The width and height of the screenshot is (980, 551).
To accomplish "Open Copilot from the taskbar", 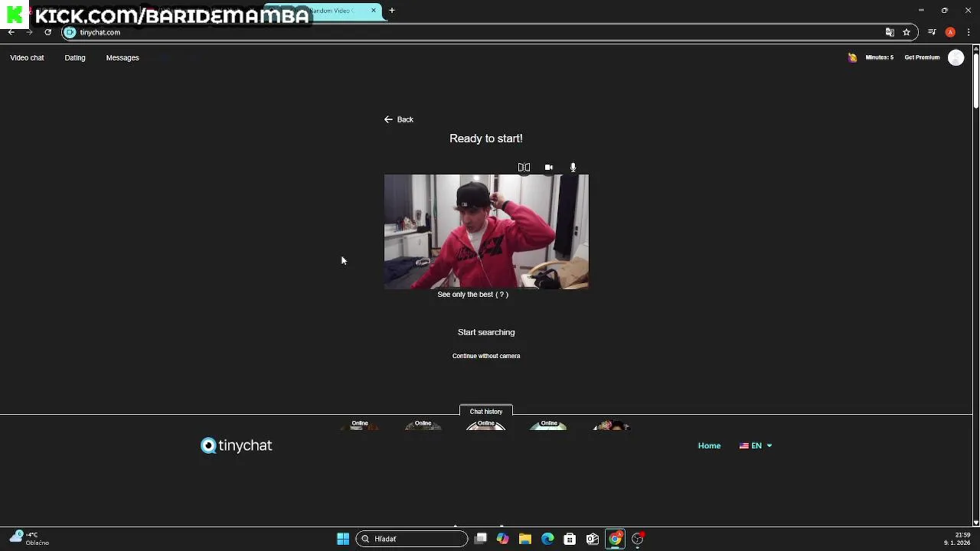I will point(502,539).
